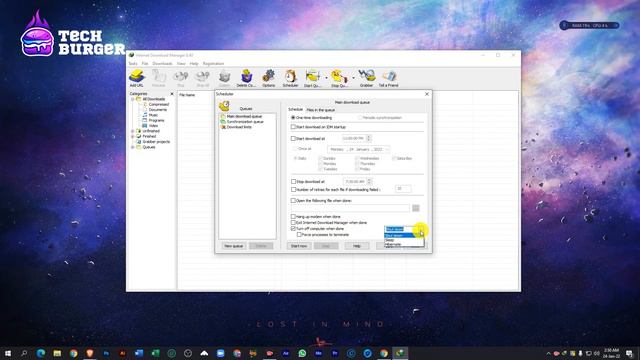Expand the Queues category node
Image resolution: width=640 pixels, height=360 pixels.
coord(133,147)
